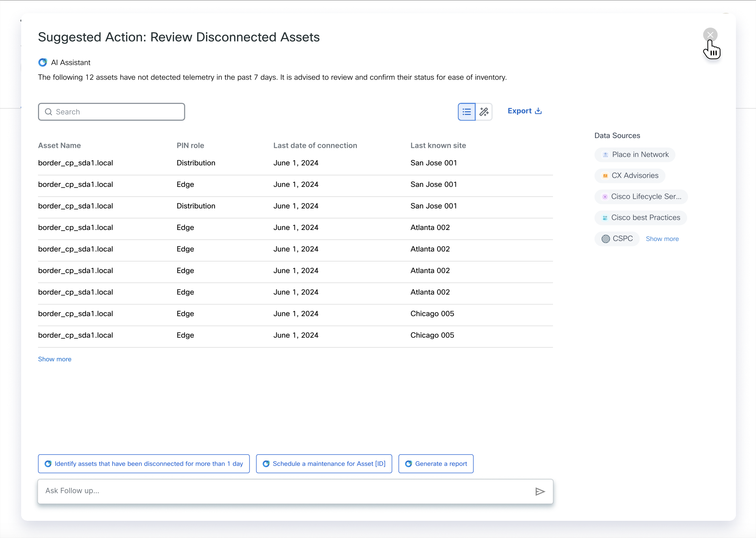Select Cisco best Practices source chip
This screenshot has width=756, height=538.
coord(641,218)
